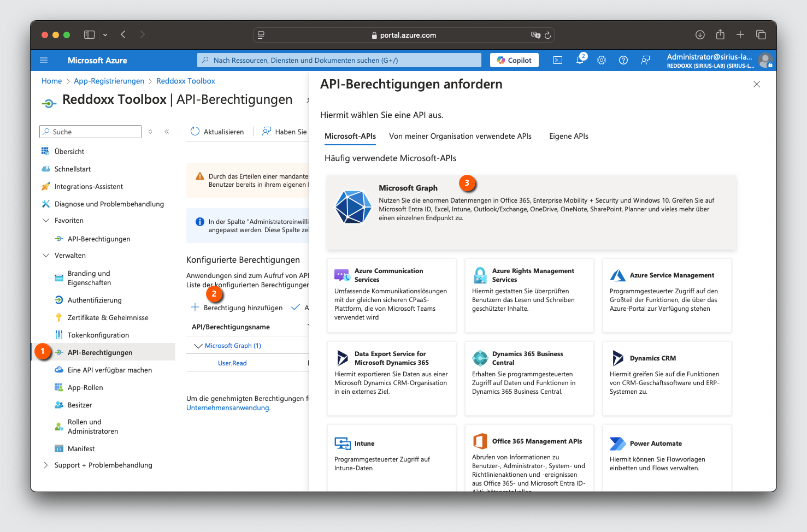Open App-Rollen in the sidebar
The height and width of the screenshot is (532, 807).
85,387
